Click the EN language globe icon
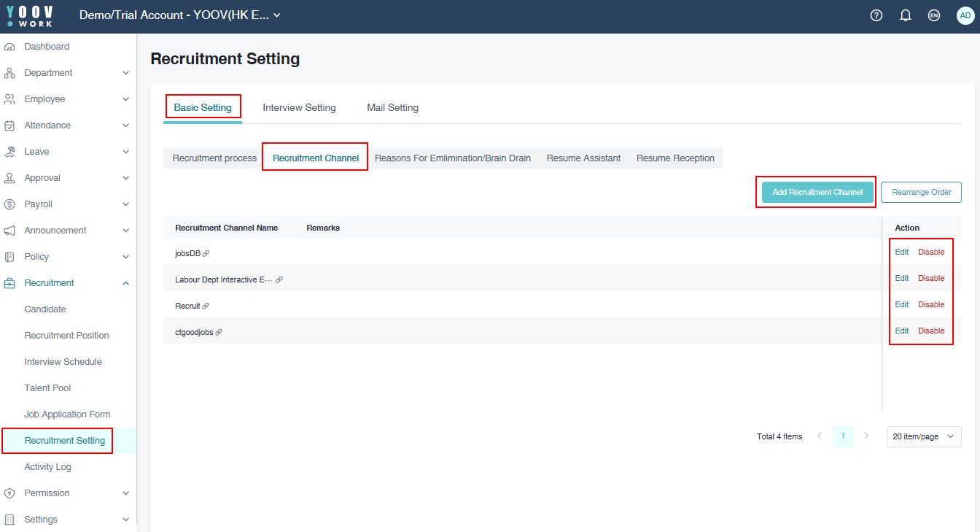Image resolution: width=980 pixels, height=532 pixels. click(x=934, y=15)
